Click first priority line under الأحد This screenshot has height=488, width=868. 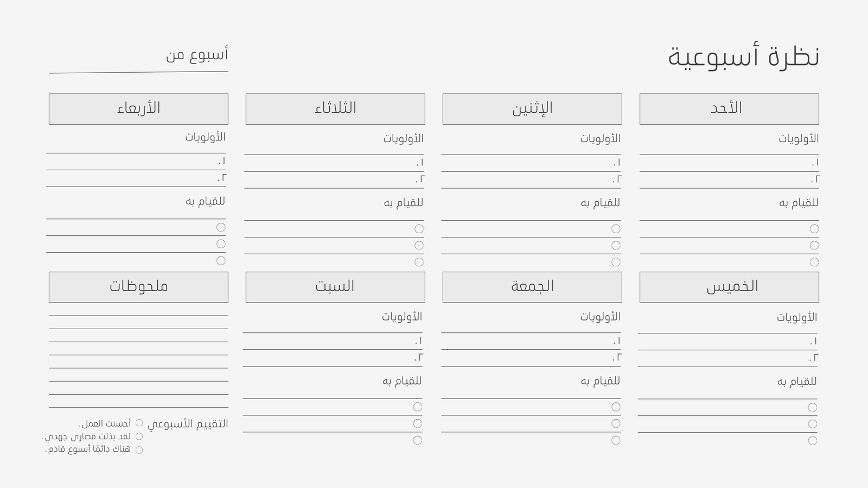pos(729,163)
